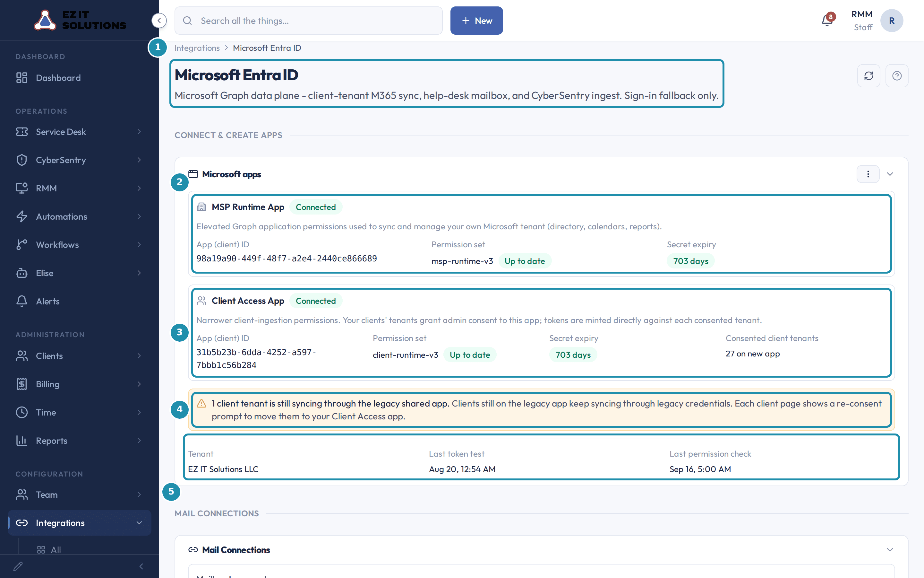This screenshot has width=924, height=578.
Task: Open the Team menu item
Action: [x=80, y=494]
